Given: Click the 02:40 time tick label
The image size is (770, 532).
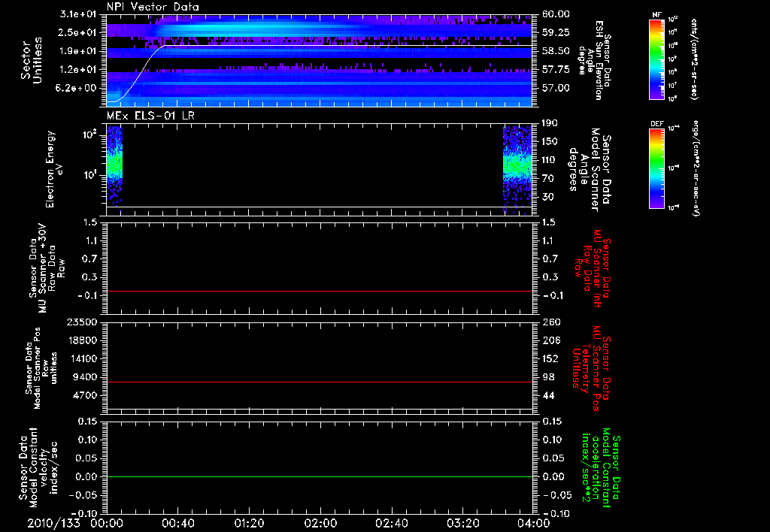Looking at the screenshot, I should tap(391, 523).
